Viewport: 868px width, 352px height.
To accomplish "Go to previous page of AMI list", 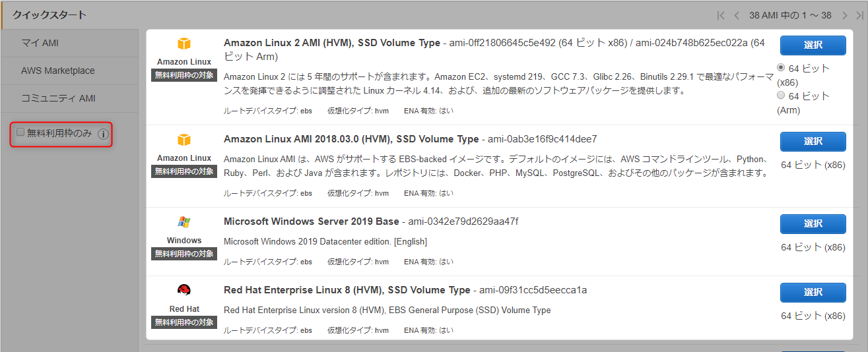I will [737, 15].
